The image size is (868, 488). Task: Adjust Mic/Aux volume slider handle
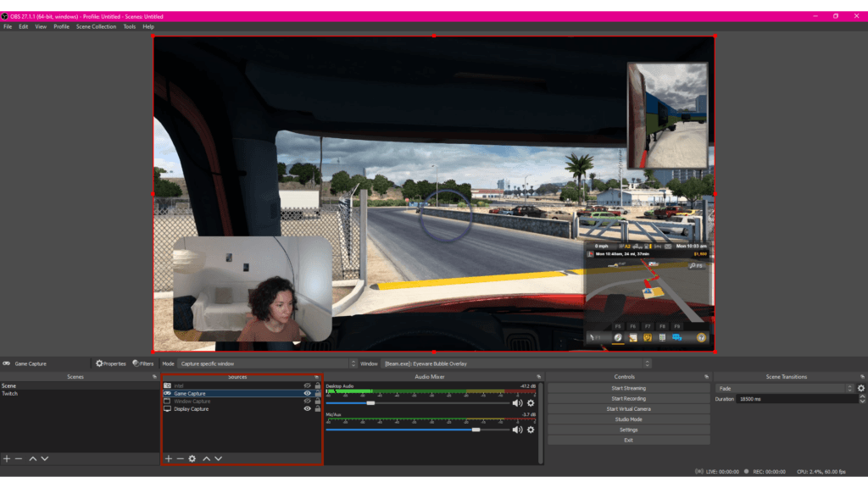476,430
